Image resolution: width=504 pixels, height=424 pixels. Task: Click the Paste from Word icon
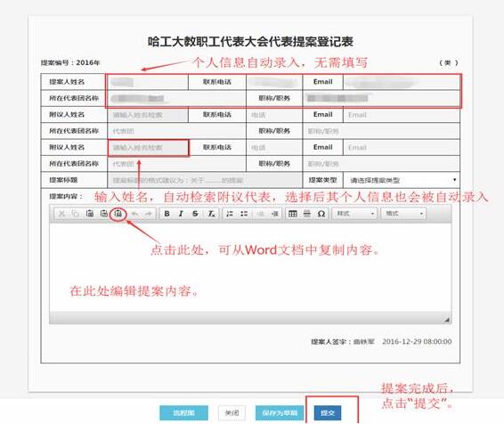pos(118,214)
